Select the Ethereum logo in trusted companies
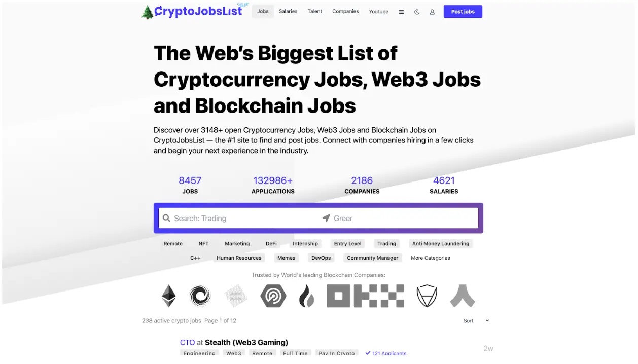638x364 pixels. (168, 296)
